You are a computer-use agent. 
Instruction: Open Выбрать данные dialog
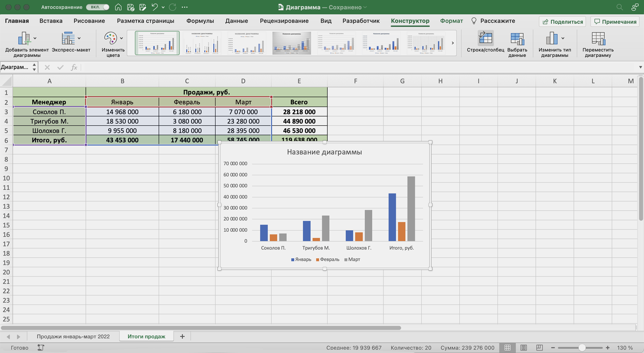pyautogui.click(x=517, y=39)
